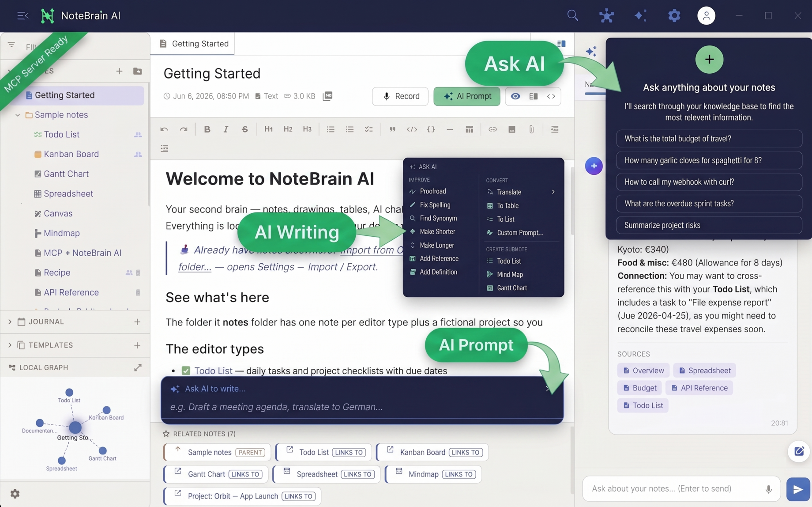
Task: Select Fix Spelling in Ask AI menu
Action: (435, 205)
